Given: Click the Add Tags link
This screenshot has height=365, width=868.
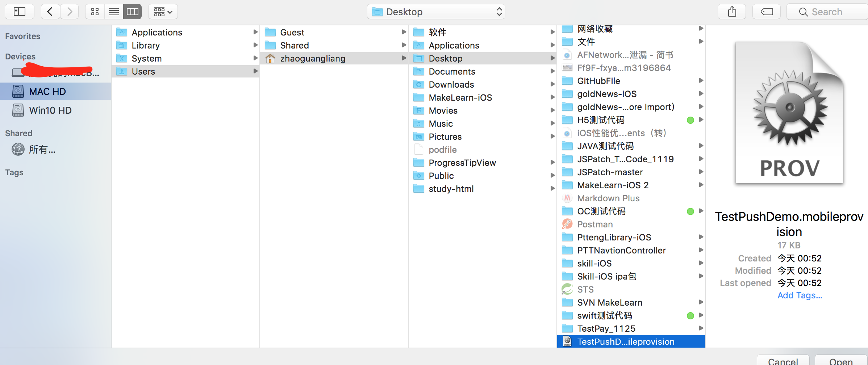Looking at the screenshot, I should (x=800, y=295).
